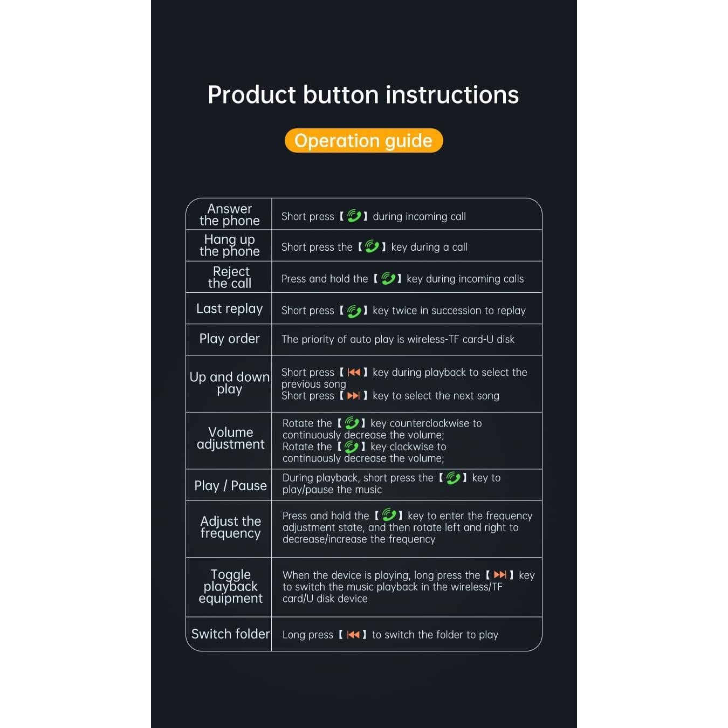This screenshot has height=728, width=728.
Task: Click the orange Operation guide button
Action: [363, 141]
